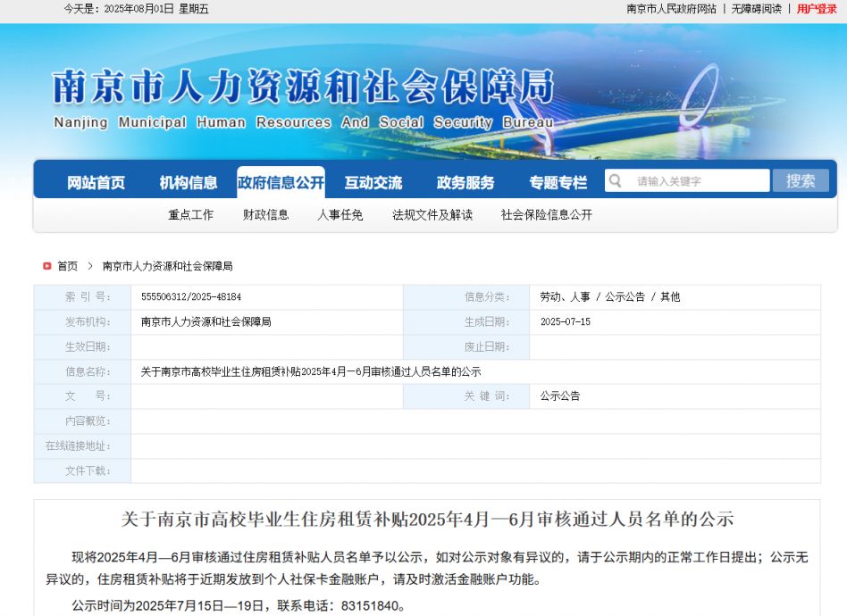Image resolution: width=847 pixels, height=616 pixels.
Task: Click the 索引号 label cell
Action: point(82,297)
